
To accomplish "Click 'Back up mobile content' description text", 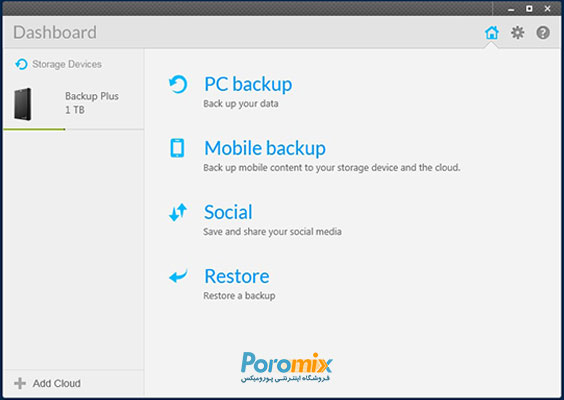I will click(x=332, y=168).
